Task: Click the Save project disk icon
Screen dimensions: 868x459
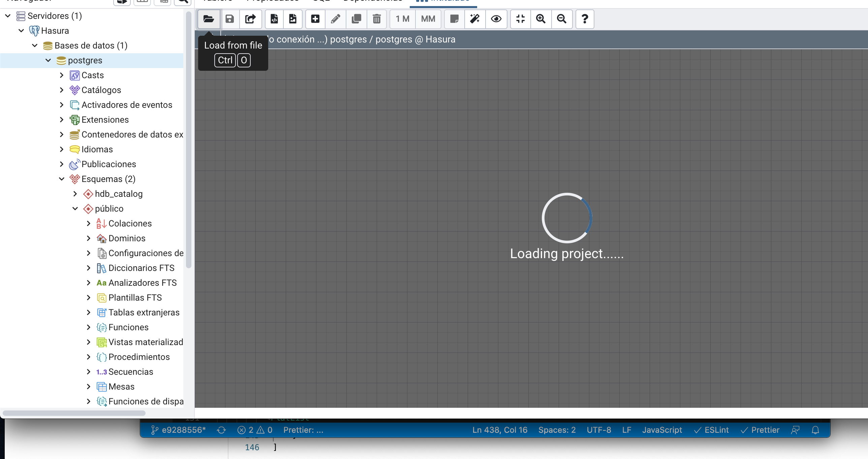Action: tap(229, 19)
